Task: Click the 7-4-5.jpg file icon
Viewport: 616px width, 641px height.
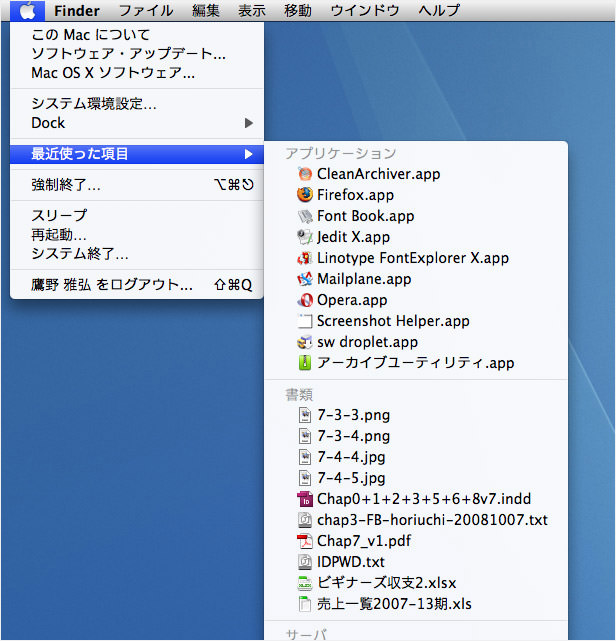Action: click(305, 478)
